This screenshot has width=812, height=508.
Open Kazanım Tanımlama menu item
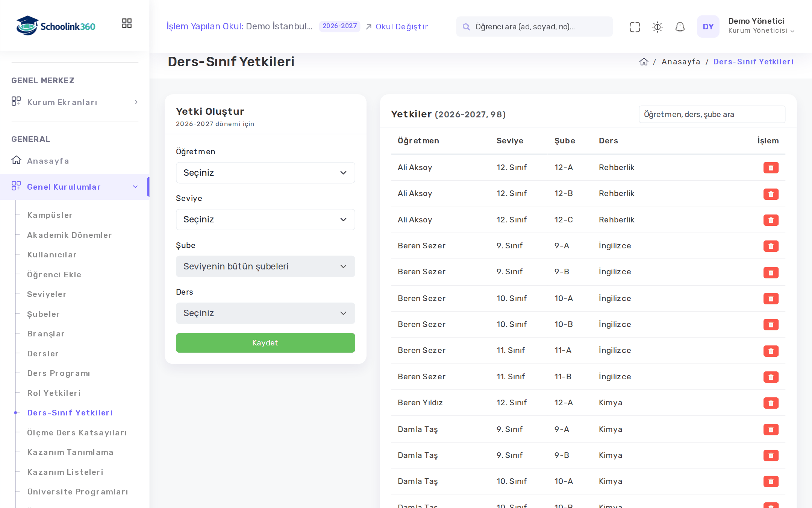pos(70,452)
